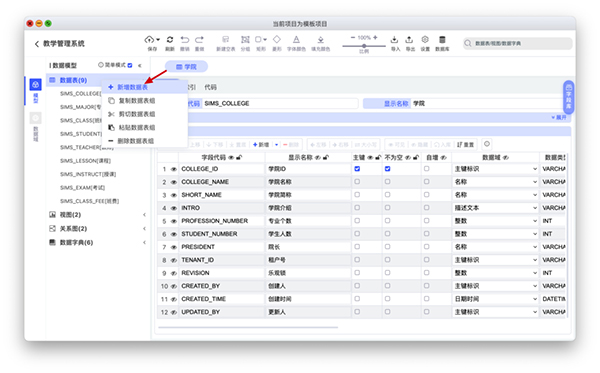This screenshot has width=600, height=373.
Task: Click the 数据表/视图/数据字典 search field
Action: point(518,43)
